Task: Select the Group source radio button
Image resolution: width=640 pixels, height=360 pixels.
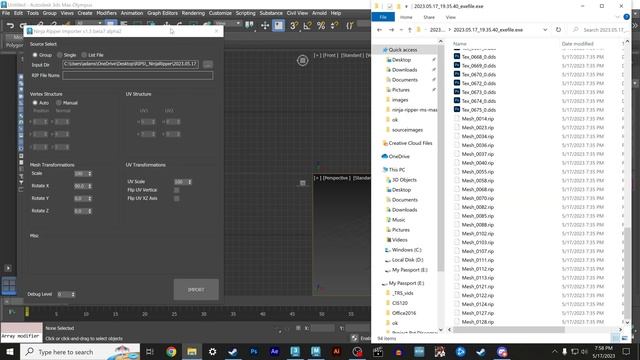Action: [x=35, y=55]
